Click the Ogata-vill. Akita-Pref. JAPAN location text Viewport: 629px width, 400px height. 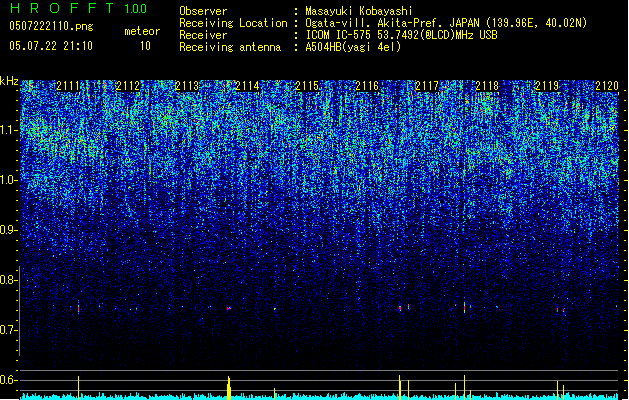click(446, 23)
